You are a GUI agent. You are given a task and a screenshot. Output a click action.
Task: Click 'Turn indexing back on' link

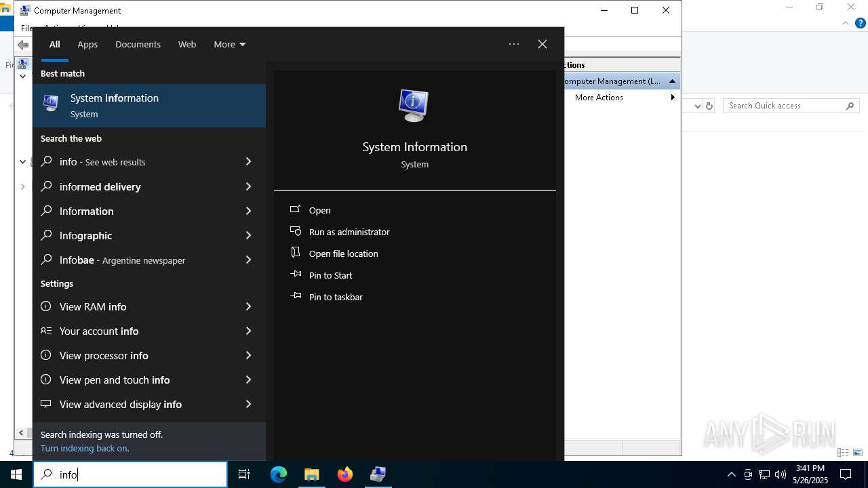click(x=85, y=448)
